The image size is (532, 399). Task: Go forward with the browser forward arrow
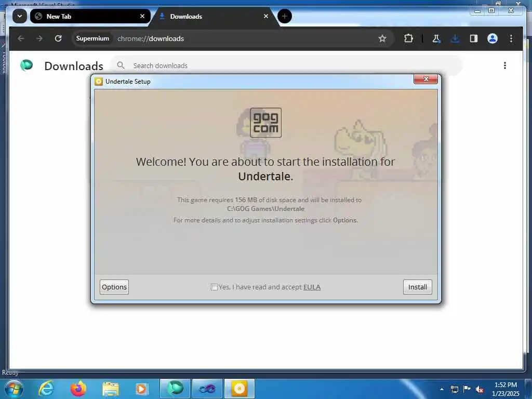pos(39,38)
